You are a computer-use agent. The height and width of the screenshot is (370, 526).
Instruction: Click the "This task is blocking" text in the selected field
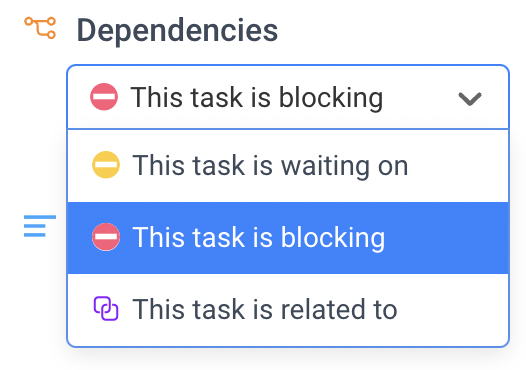pos(257,97)
